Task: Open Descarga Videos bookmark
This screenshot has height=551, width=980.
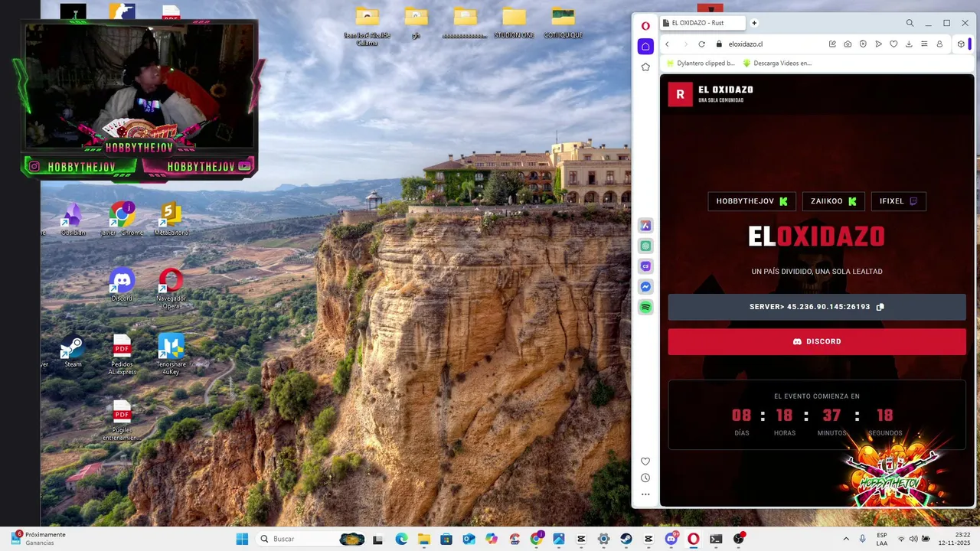Action: pos(777,64)
